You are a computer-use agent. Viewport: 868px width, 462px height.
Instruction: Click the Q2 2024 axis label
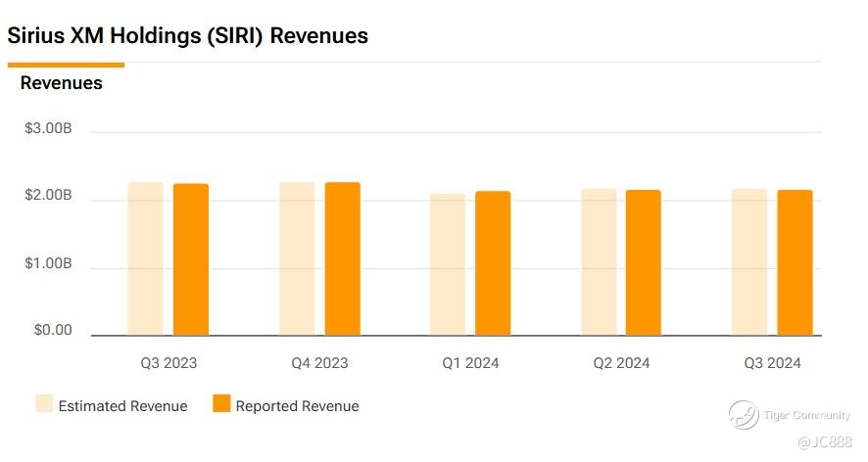coord(621,363)
